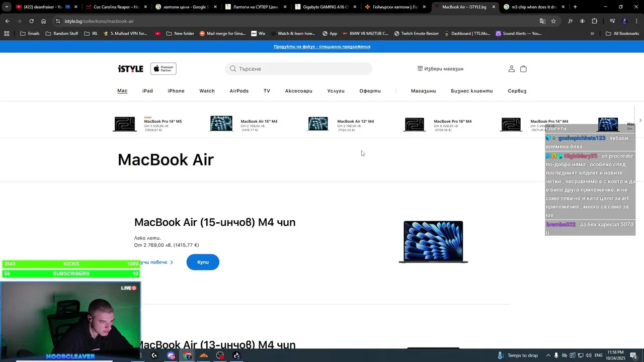
Task: Switch to the Gigabyte GAMING A16 tab
Action: point(326,7)
